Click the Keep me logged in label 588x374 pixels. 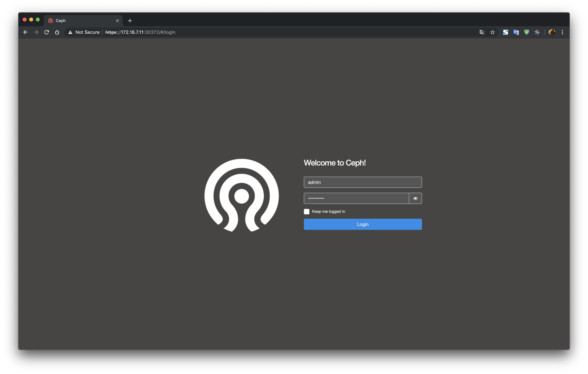(x=328, y=212)
